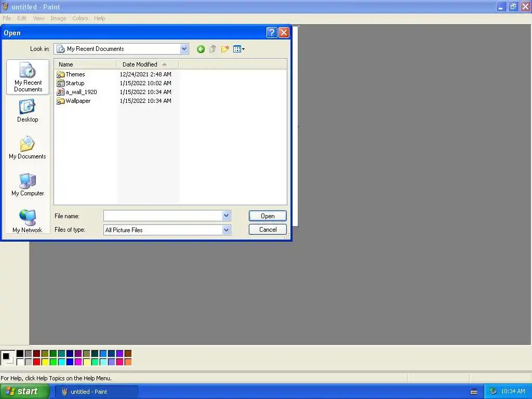Expand the Files of type drop-down

point(227,230)
